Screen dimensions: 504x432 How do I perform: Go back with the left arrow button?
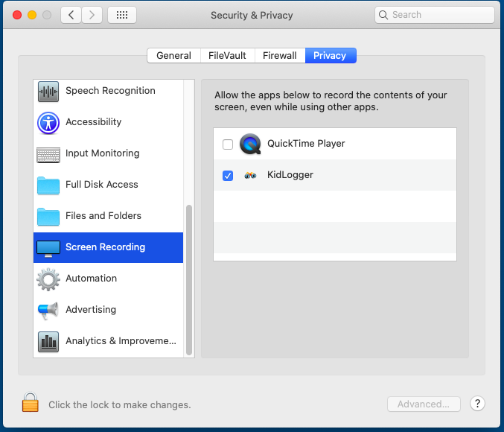pyautogui.click(x=71, y=15)
